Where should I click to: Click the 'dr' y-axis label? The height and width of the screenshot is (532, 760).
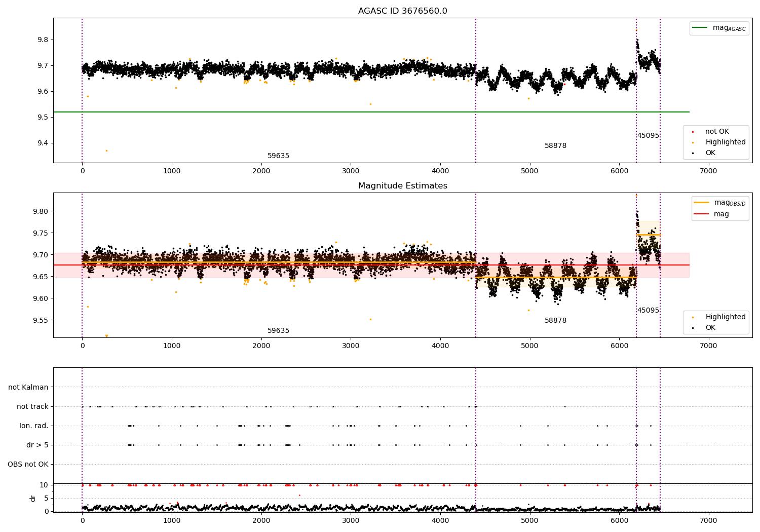click(x=33, y=498)
